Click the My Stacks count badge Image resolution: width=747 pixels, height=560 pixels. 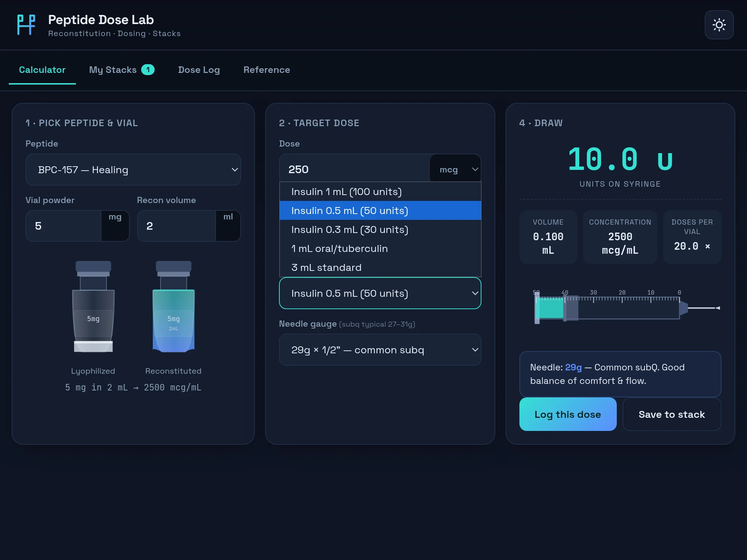pos(148,70)
